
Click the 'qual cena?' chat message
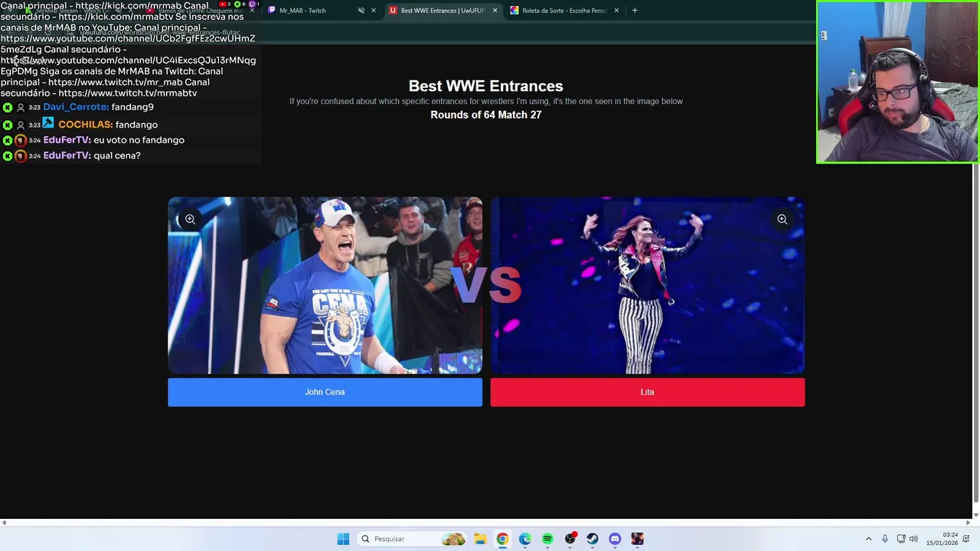[117, 155]
